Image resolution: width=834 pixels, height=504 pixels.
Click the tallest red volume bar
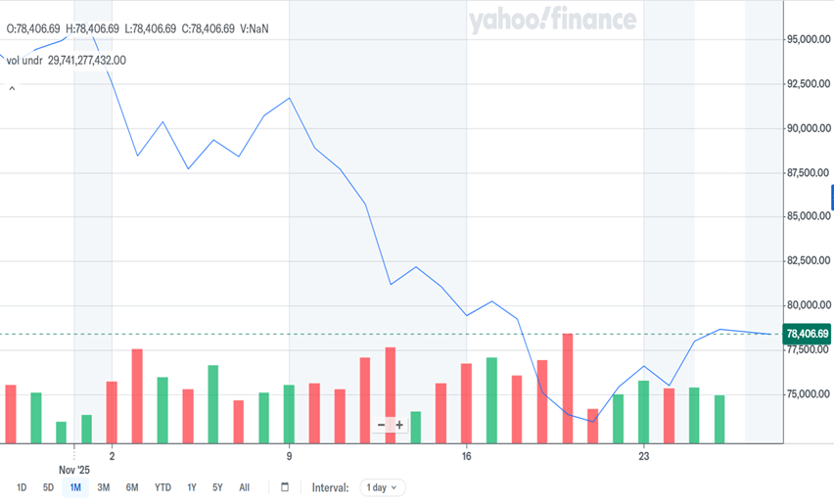(568, 388)
